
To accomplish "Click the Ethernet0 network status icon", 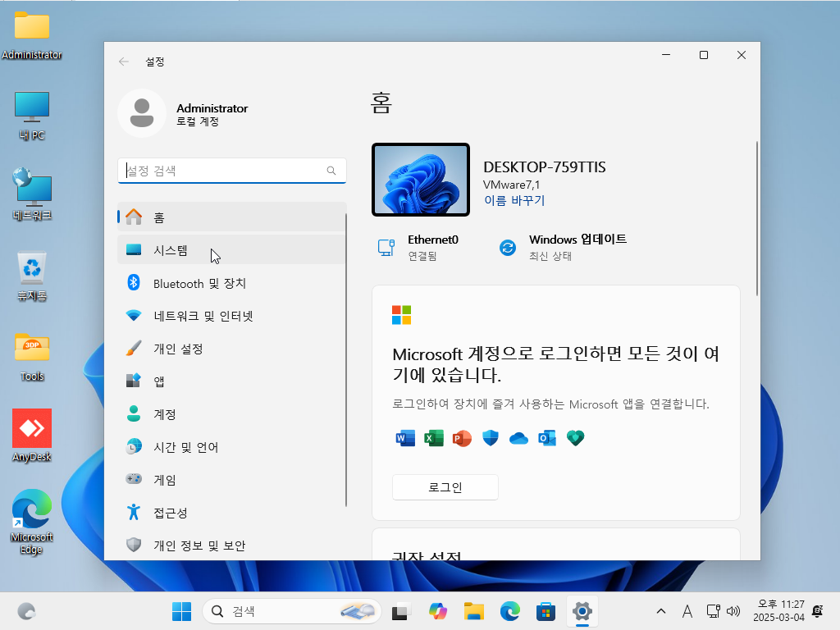I will point(386,247).
